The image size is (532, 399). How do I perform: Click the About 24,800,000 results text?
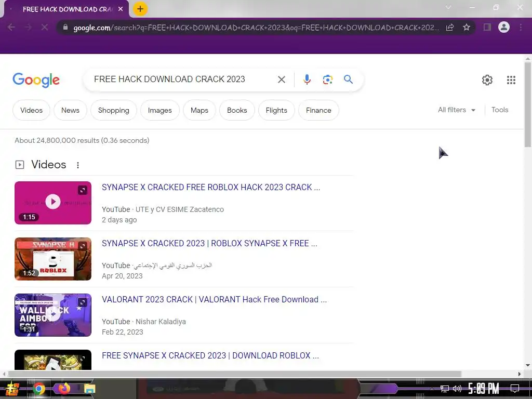82,140
